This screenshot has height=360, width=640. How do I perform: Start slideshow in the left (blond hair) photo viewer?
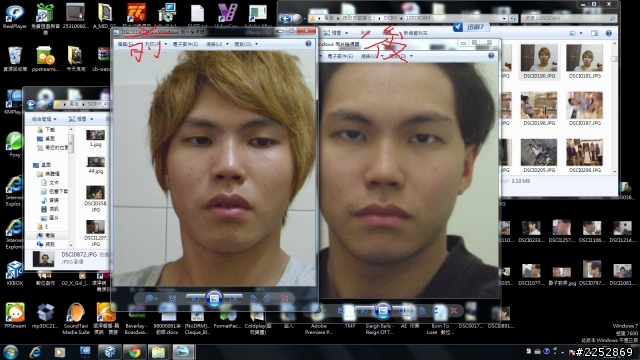click(214, 298)
